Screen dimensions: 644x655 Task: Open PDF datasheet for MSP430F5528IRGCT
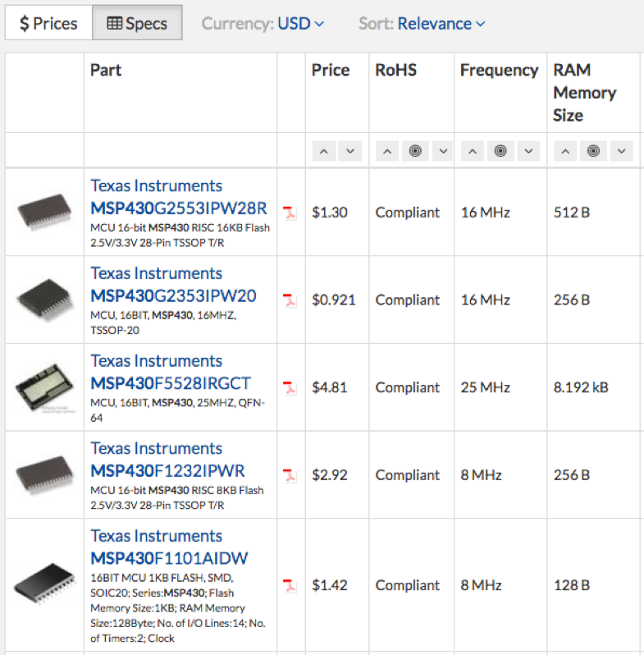[x=289, y=387]
